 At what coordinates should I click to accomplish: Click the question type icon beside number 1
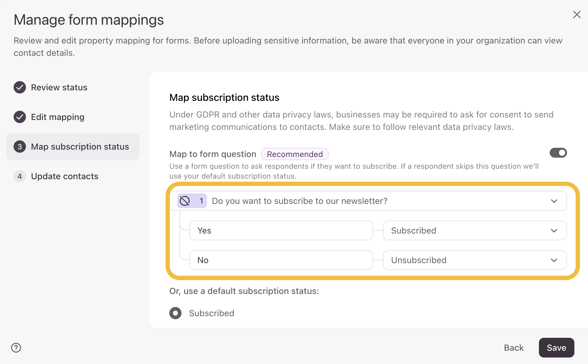tap(185, 201)
